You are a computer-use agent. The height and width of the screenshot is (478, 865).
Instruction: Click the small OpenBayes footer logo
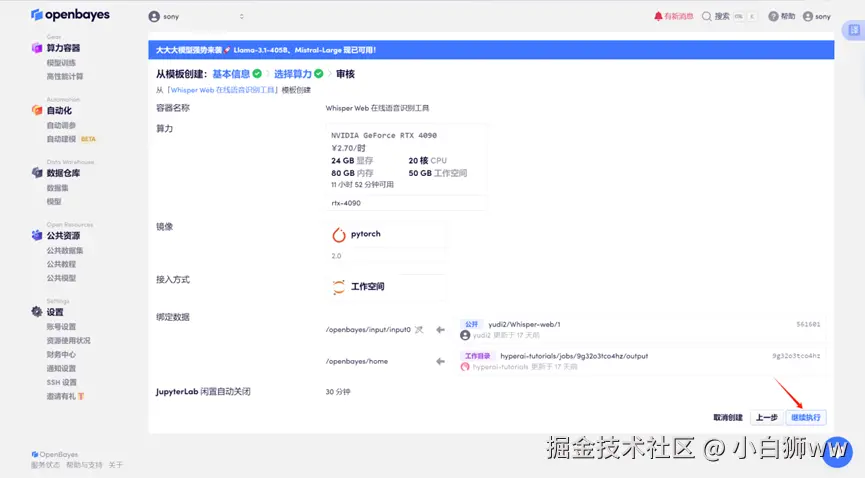35,454
